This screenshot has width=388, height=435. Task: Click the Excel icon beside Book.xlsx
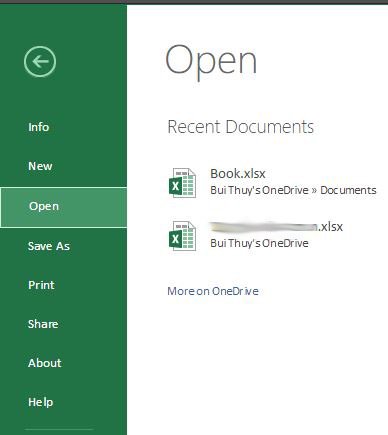[182, 183]
